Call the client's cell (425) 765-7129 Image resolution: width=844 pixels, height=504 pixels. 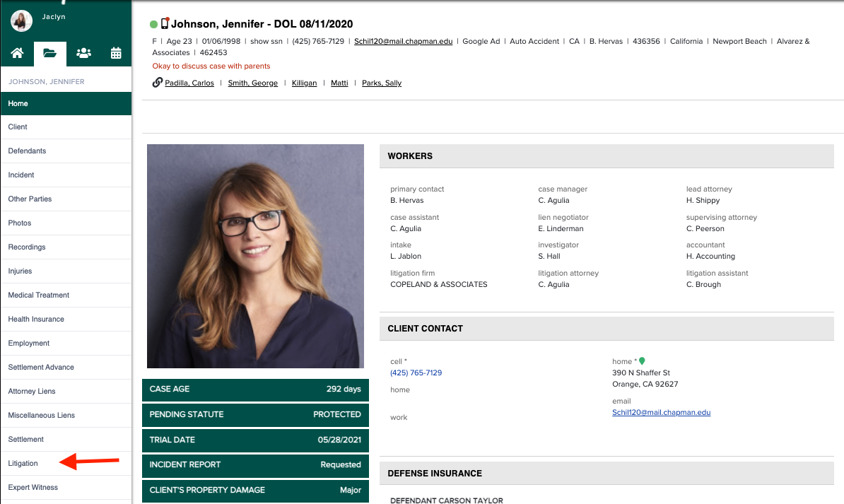pos(416,372)
